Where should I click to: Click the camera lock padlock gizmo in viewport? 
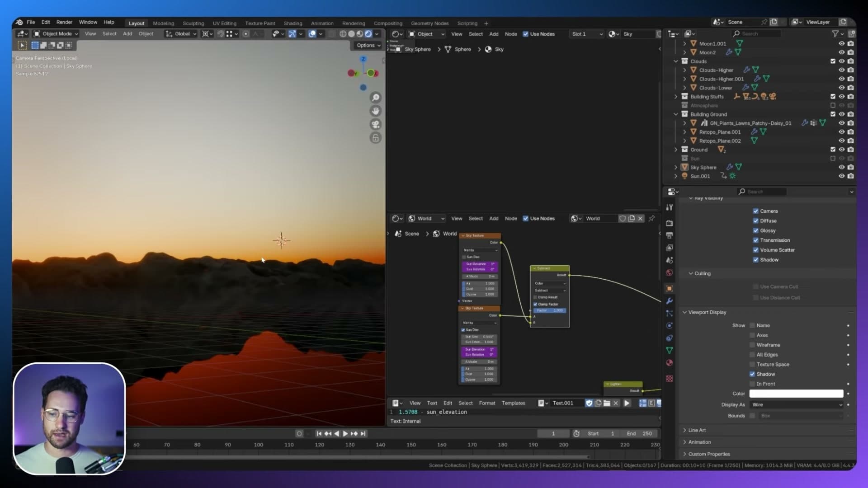pos(375,138)
